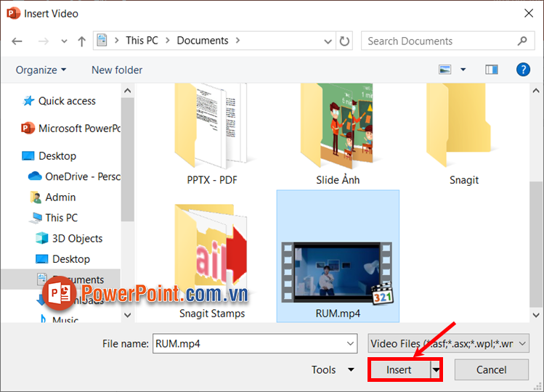Select the PPTX - PDF folder
Screen dimensions: 544x392
click(x=211, y=135)
